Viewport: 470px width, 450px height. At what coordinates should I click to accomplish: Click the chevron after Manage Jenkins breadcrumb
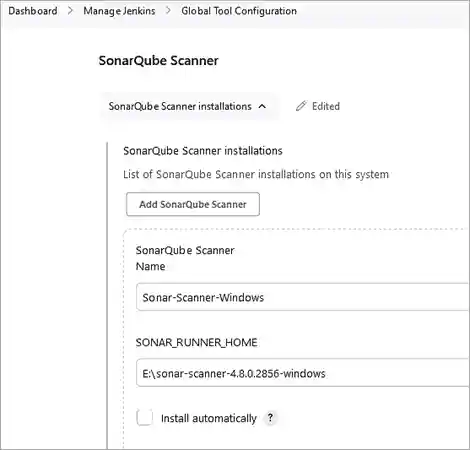coord(168,11)
